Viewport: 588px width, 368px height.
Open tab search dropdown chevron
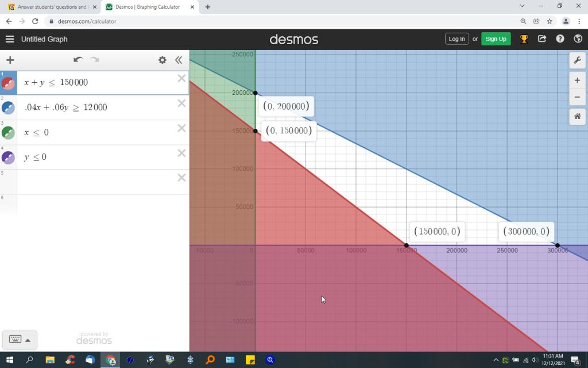click(x=522, y=6)
